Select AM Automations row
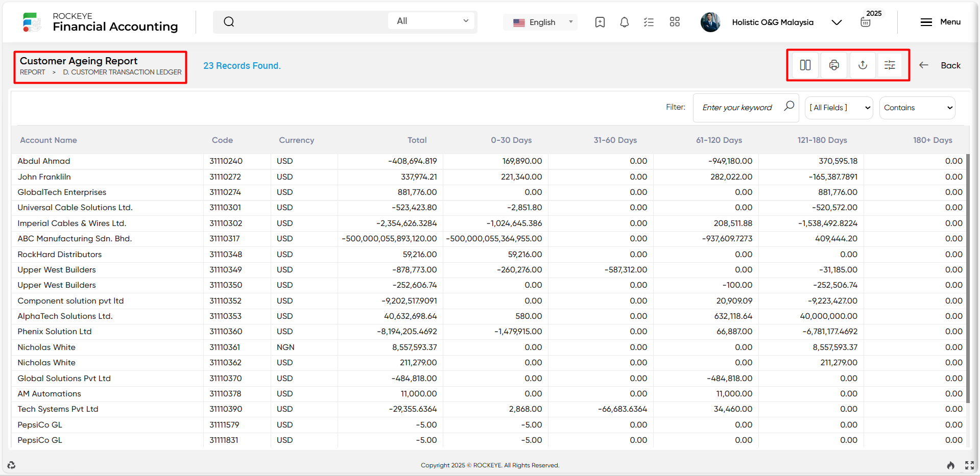980x476 pixels. coord(489,394)
